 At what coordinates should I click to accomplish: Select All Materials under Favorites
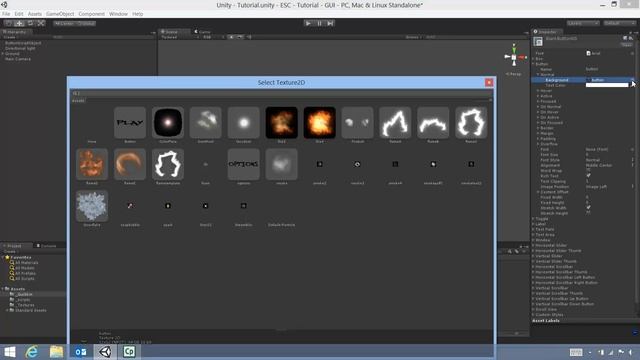24,263
